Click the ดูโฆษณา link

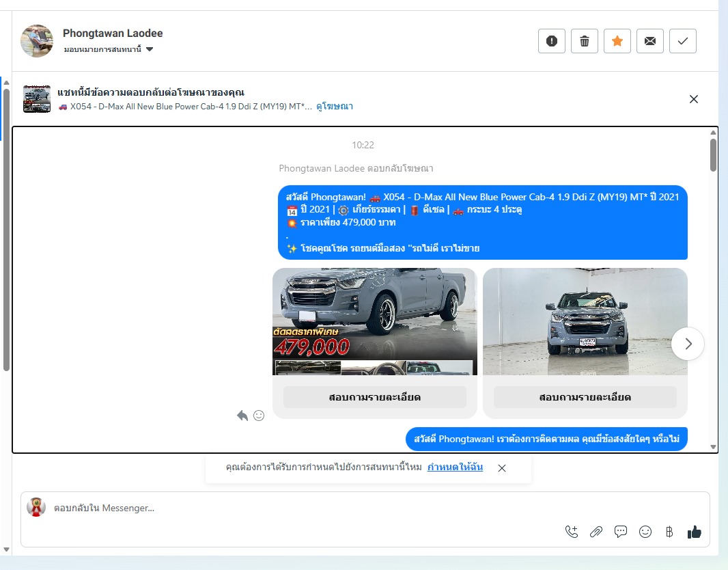tap(334, 107)
